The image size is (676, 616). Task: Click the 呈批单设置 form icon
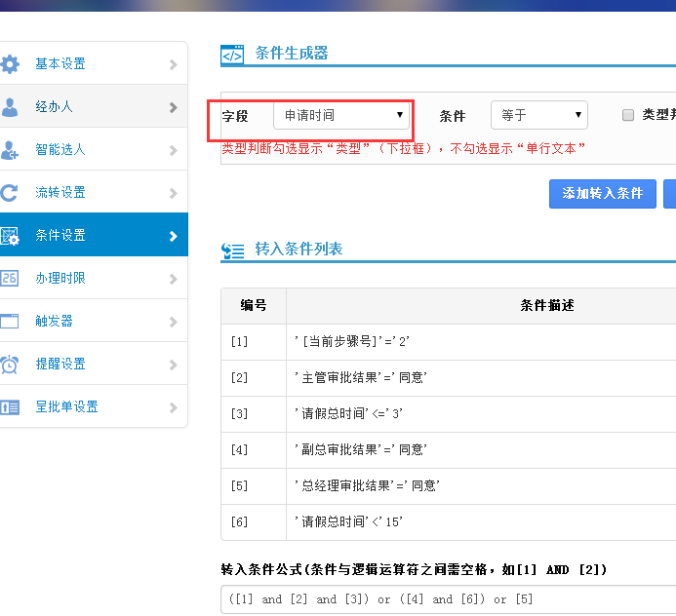coord(10,407)
